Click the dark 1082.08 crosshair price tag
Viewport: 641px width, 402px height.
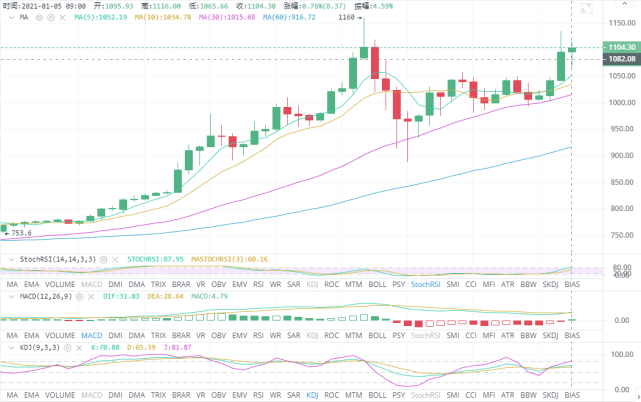(622, 59)
